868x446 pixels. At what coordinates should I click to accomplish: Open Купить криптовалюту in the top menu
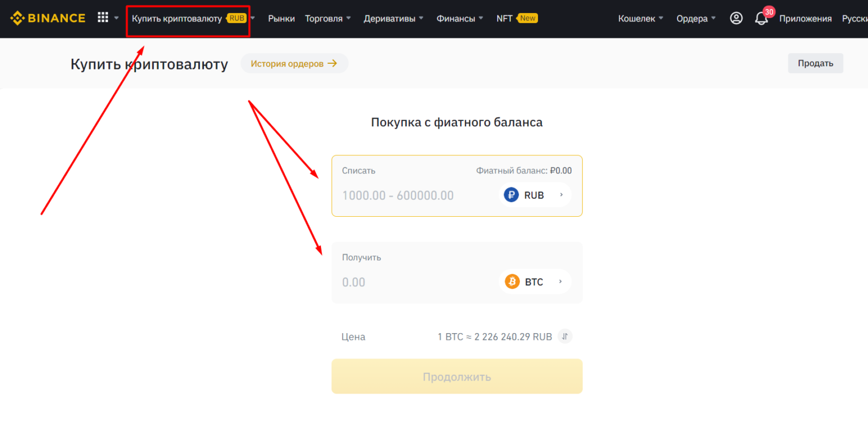pos(177,19)
